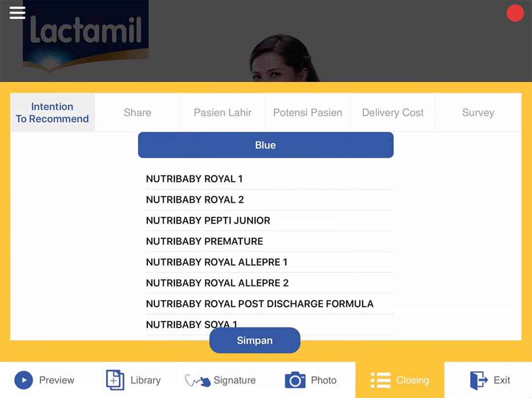Open the Photo camera icon
This screenshot has width=532, height=398.
coord(294,380)
